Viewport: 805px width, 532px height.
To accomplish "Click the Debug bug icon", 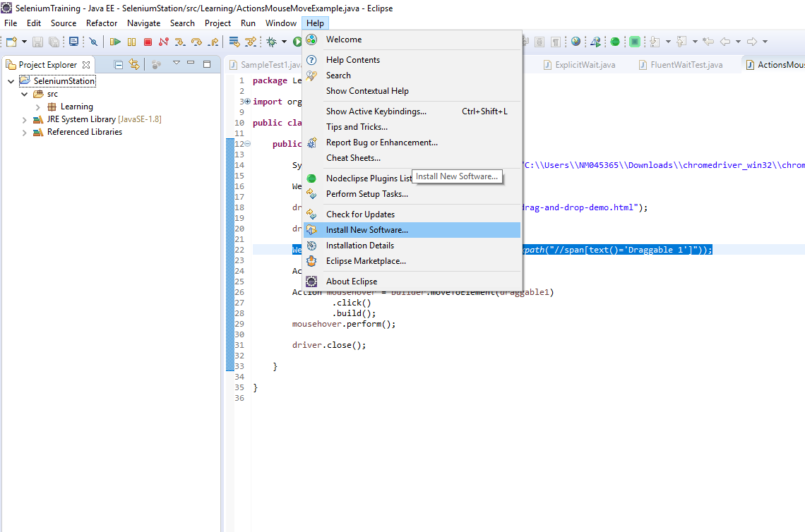I will tap(272, 42).
